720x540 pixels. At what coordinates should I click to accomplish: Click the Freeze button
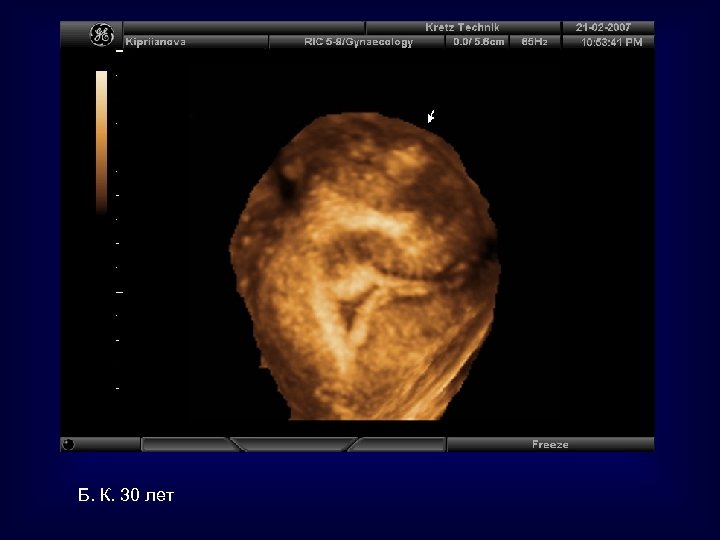[x=550, y=444]
